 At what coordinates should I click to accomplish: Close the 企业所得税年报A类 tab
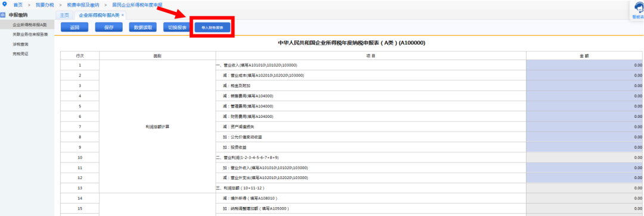(x=122, y=15)
